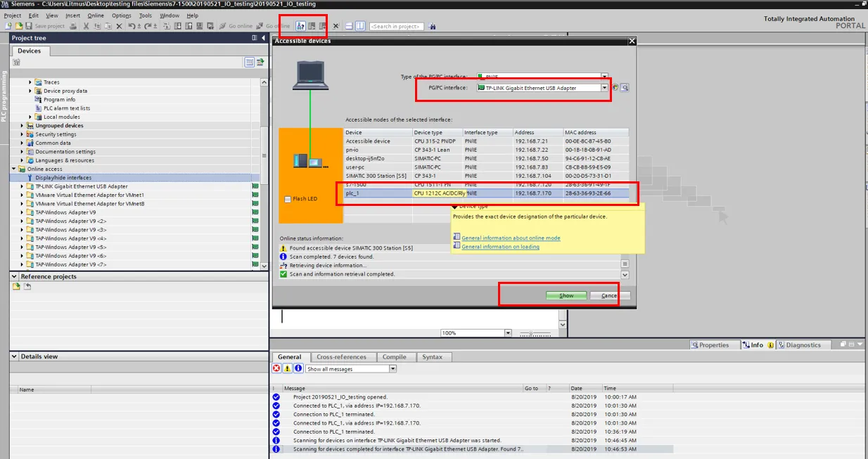The height and width of the screenshot is (459, 868).
Task: Switch to the Compile tab
Action: point(395,357)
